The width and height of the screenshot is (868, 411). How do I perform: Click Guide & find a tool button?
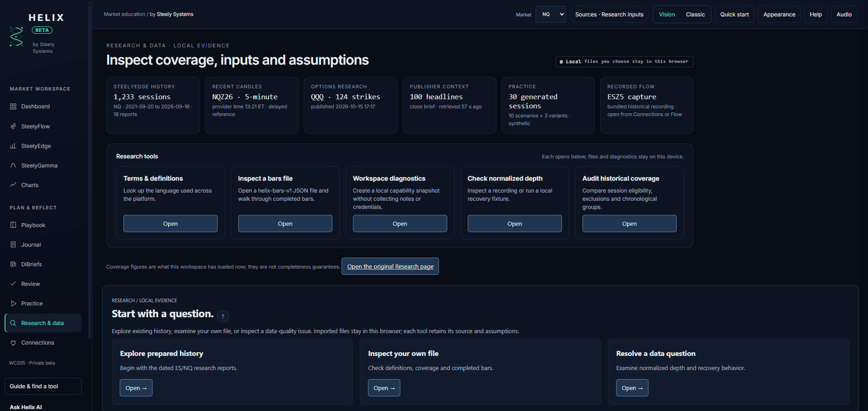pos(43,386)
